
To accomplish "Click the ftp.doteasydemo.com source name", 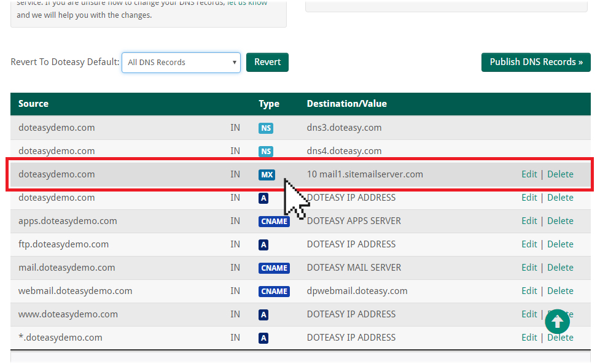I will point(63,244).
